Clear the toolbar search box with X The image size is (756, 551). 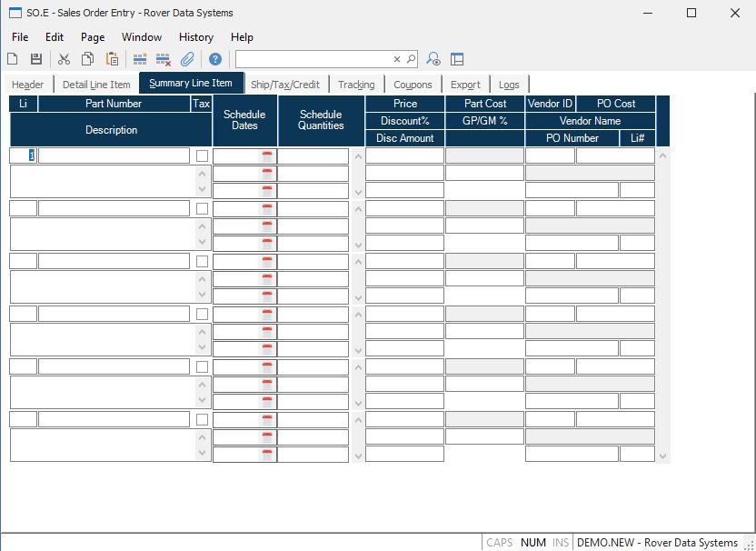point(397,59)
